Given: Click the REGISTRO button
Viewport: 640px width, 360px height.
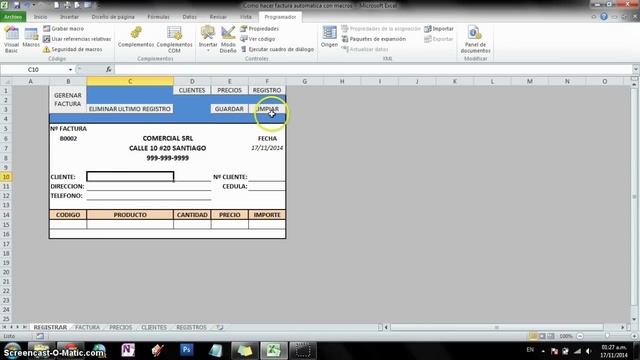Looking at the screenshot, I should (267, 90).
